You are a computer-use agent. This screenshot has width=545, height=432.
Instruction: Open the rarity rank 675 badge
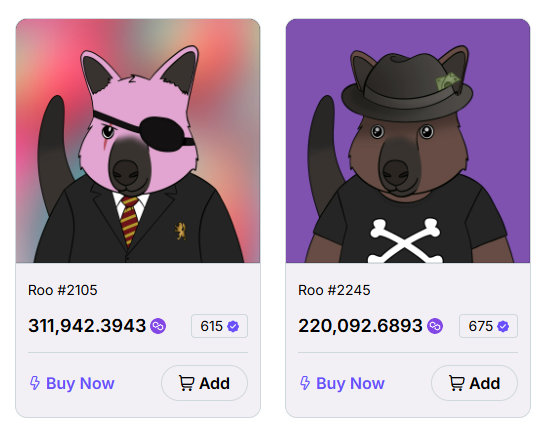[488, 326]
